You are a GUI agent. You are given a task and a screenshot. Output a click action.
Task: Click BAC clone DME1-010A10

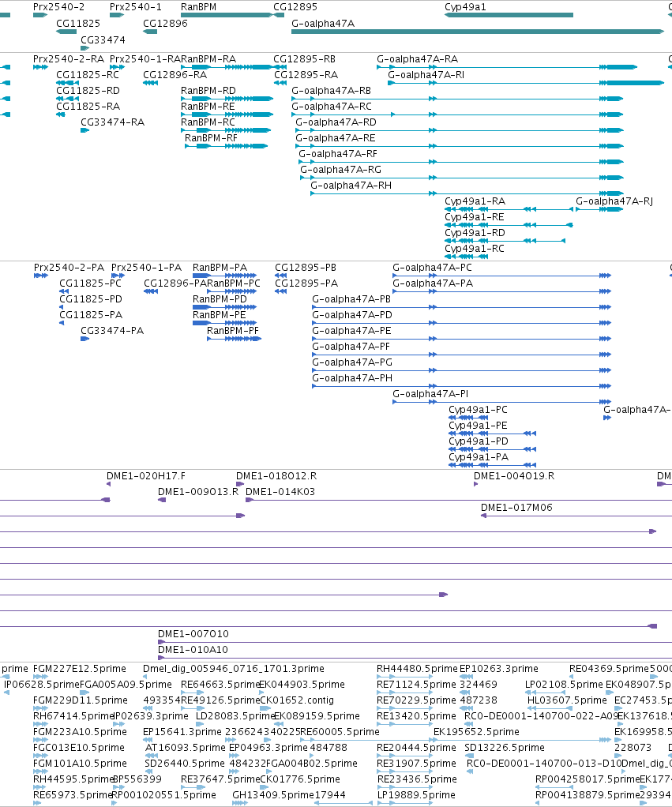(193, 650)
